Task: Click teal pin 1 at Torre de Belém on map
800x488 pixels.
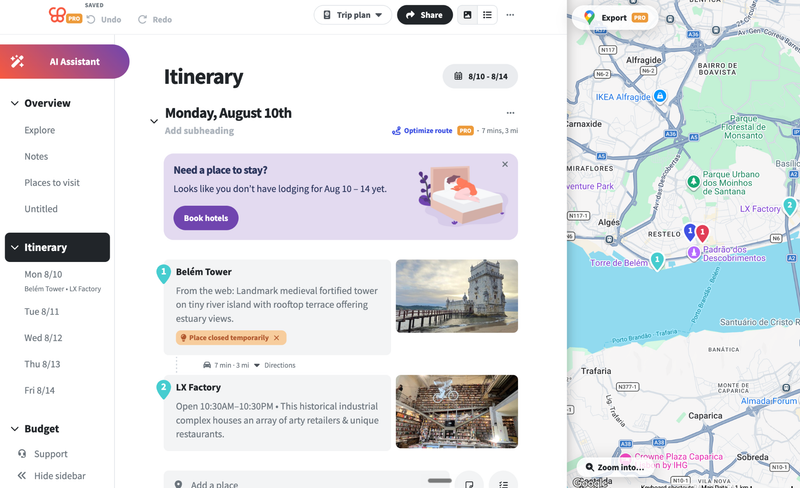Action: 657,261
